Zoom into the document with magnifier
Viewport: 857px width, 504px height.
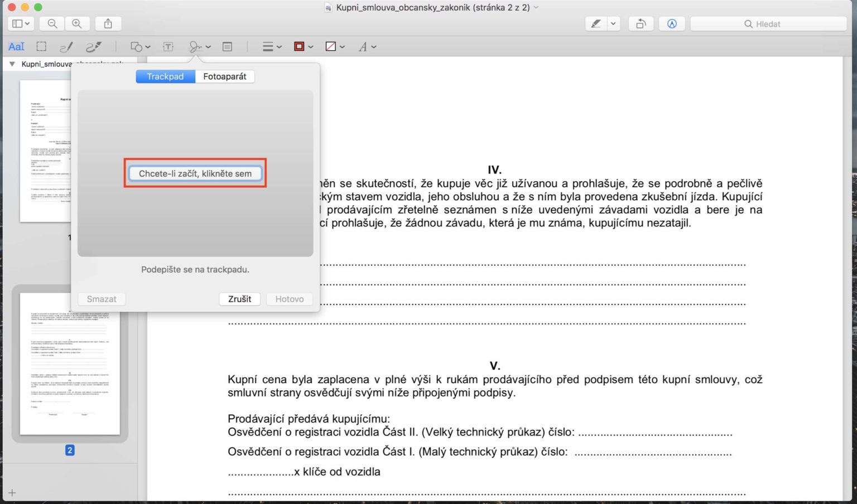tap(78, 23)
